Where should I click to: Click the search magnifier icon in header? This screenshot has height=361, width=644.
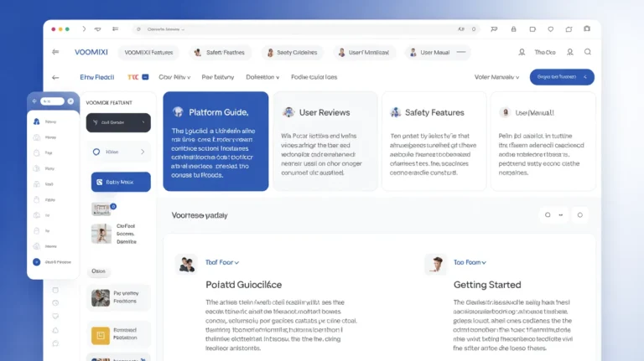click(x=588, y=52)
